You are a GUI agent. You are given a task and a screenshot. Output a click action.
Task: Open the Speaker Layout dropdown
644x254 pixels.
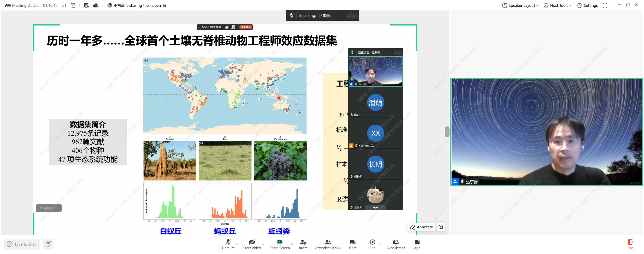tap(520, 5)
